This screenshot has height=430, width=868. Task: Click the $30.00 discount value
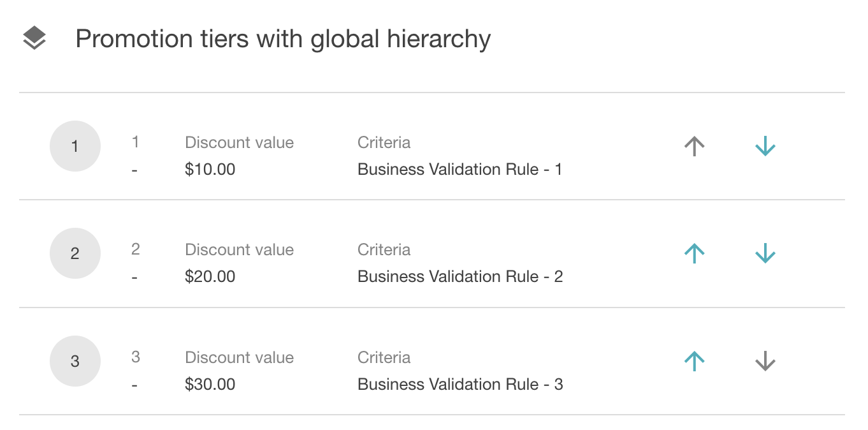tap(210, 384)
